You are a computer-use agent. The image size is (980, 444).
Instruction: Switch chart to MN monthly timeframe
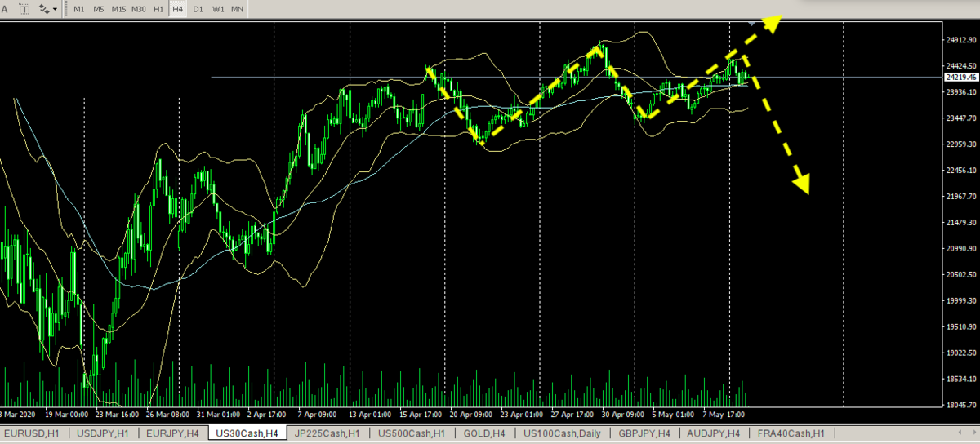point(237,9)
